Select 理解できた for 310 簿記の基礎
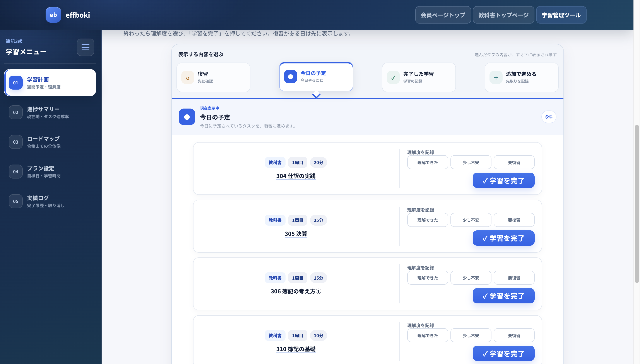640x364 pixels. 428,335
